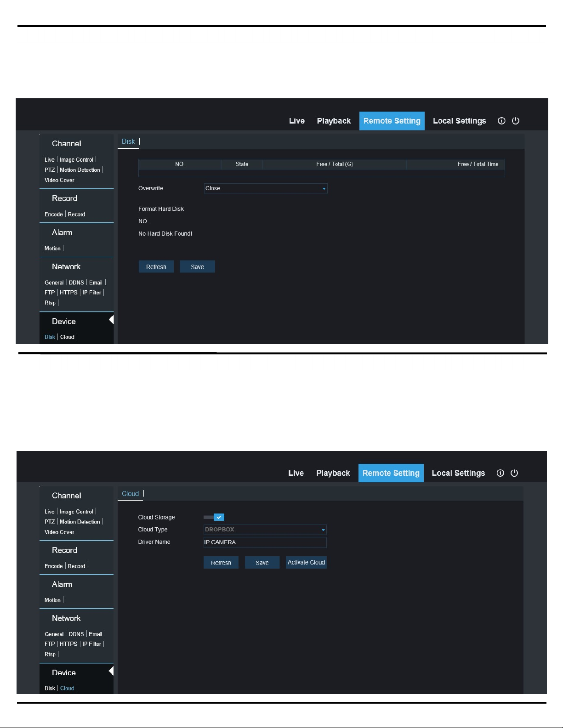Screen dimensions: 563x728
Task: Open Rtsp link in lower sidebar
Action: pyautogui.click(x=50, y=655)
